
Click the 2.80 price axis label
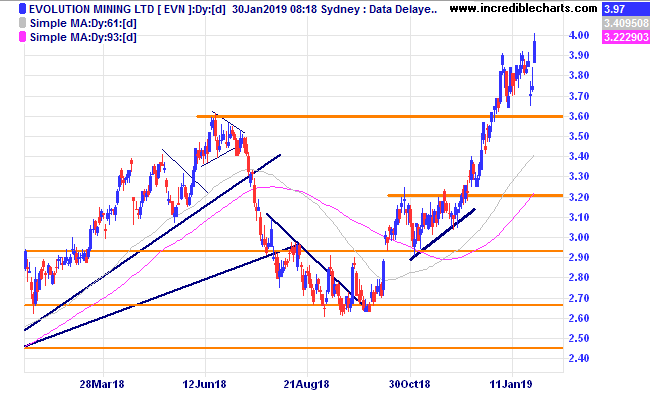coord(579,277)
